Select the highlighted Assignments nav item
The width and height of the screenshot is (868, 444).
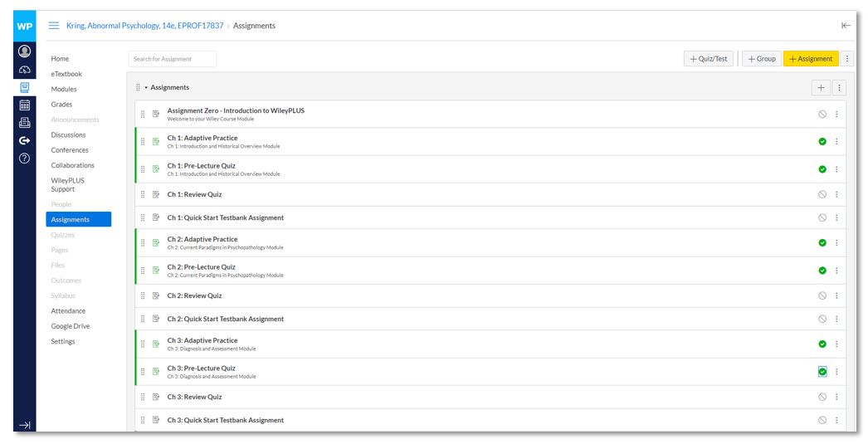point(79,219)
